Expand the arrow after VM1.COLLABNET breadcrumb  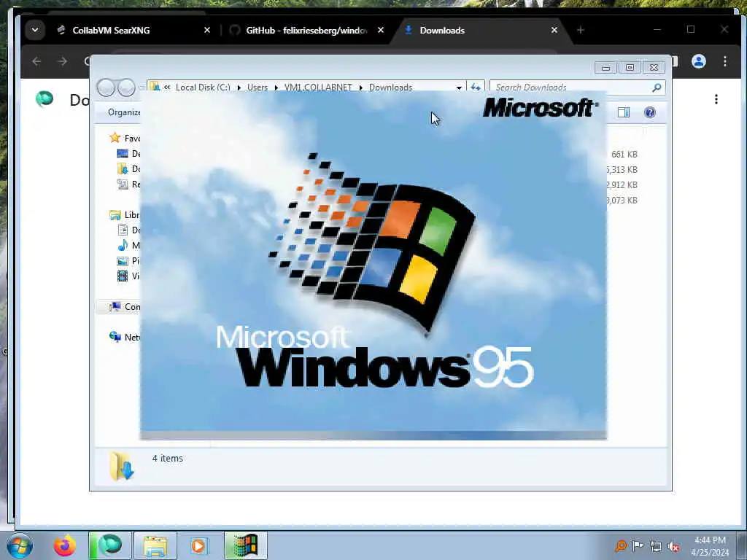[x=360, y=87]
